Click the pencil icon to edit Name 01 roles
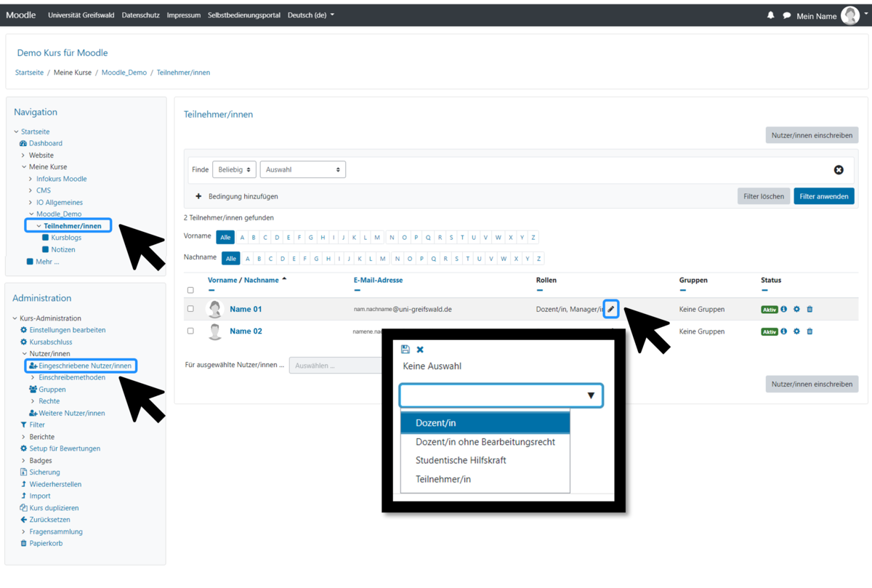The width and height of the screenshot is (872, 588). point(610,310)
